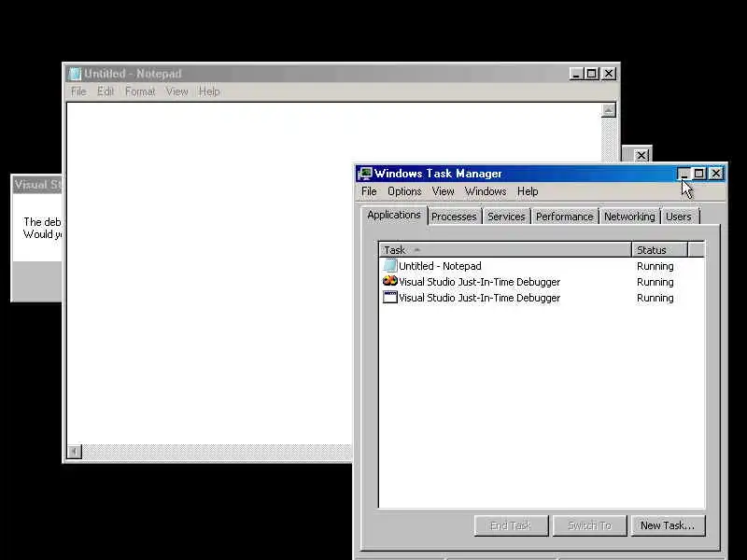Viewport: 747px width, 560px height.
Task: Click the colorful Visual Studio debugger icon
Action: click(x=390, y=282)
